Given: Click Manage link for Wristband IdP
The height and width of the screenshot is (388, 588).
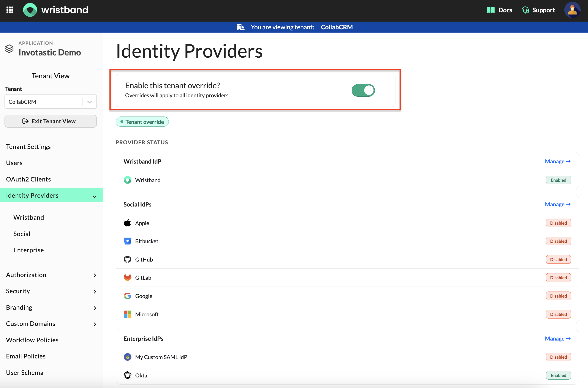Looking at the screenshot, I should click(x=558, y=161).
